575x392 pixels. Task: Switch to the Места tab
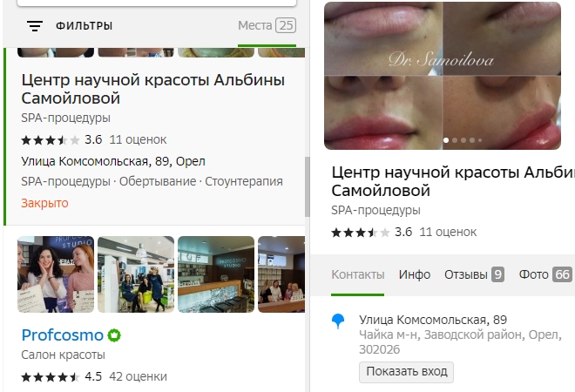pyautogui.click(x=267, y=26)
